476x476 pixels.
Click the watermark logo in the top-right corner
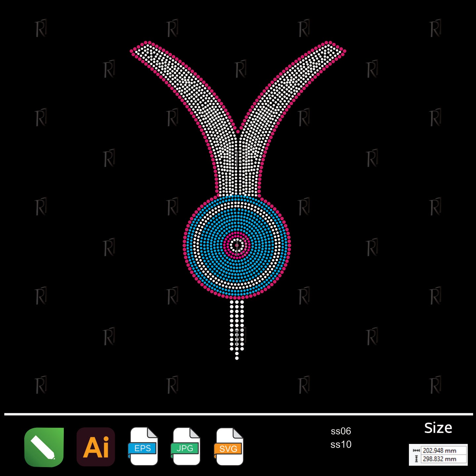pos(435,28)
